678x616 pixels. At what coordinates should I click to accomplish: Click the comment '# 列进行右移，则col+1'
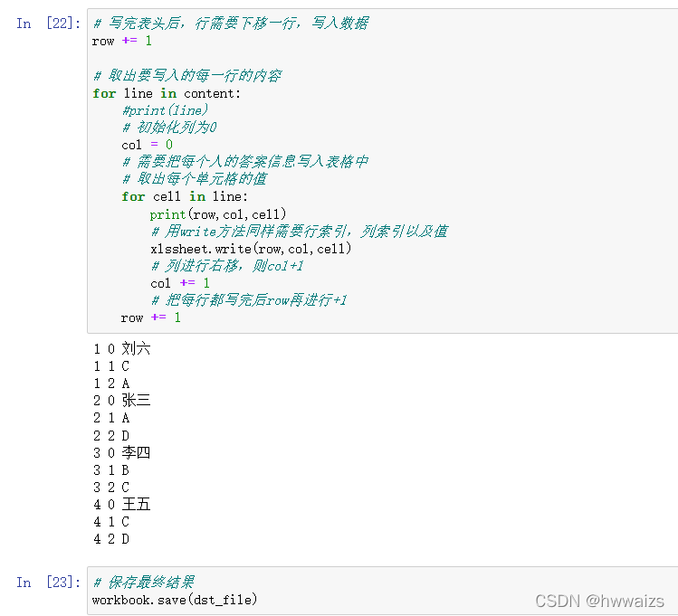pos(227,266)
